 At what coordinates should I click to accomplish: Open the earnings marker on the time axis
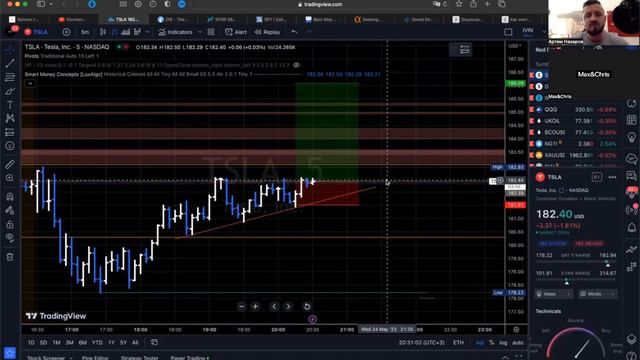[x=312, y=319]
